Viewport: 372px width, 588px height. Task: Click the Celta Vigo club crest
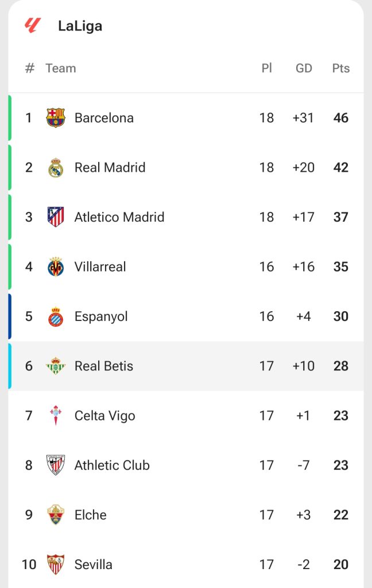(x=56, y=416)
